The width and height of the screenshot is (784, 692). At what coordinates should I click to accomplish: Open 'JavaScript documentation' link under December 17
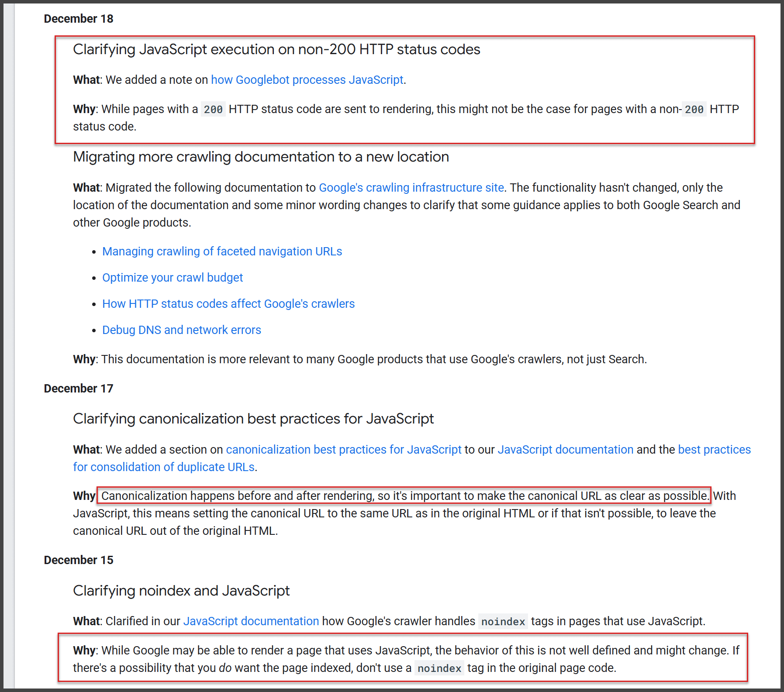click(x=566, y=450)
